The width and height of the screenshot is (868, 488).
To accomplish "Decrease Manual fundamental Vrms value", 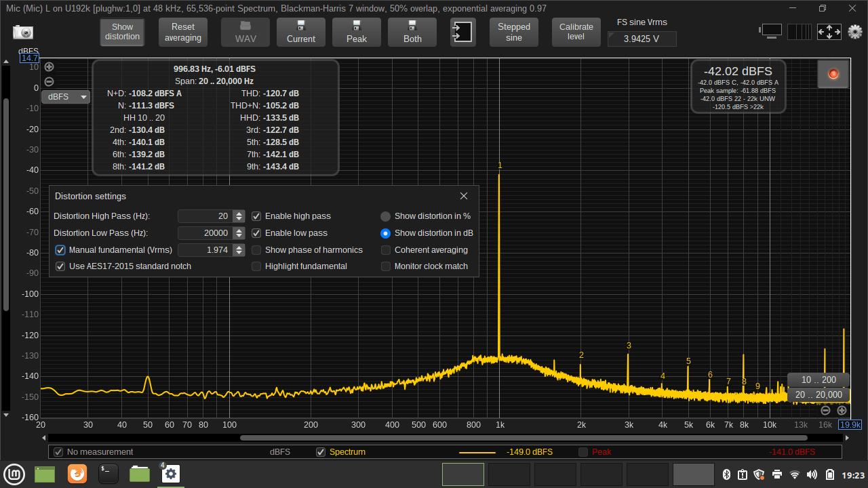I will [x=239, y=253].
